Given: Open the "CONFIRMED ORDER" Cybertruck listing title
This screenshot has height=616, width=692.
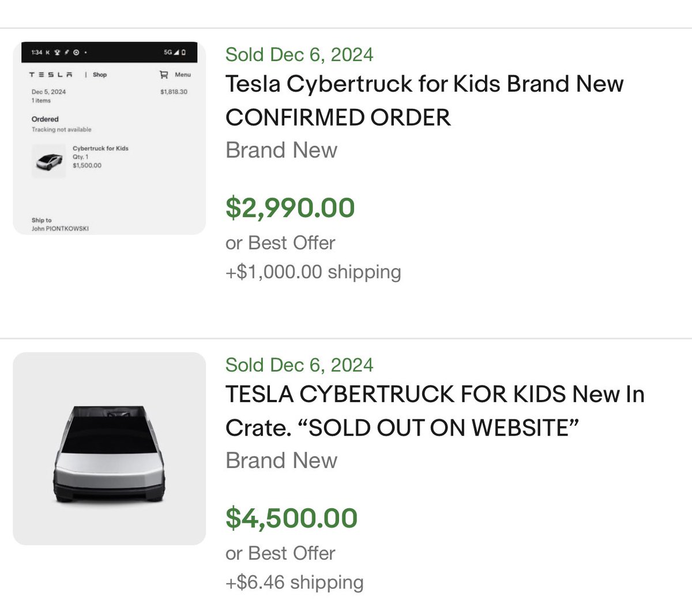Looking at the screenshot, I should [x=424, y=100].
